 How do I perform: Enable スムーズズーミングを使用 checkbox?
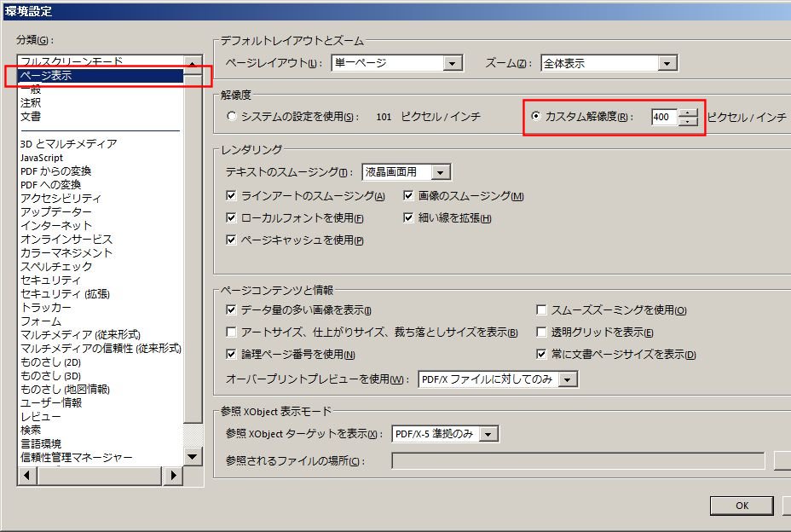tap(541, 310)
